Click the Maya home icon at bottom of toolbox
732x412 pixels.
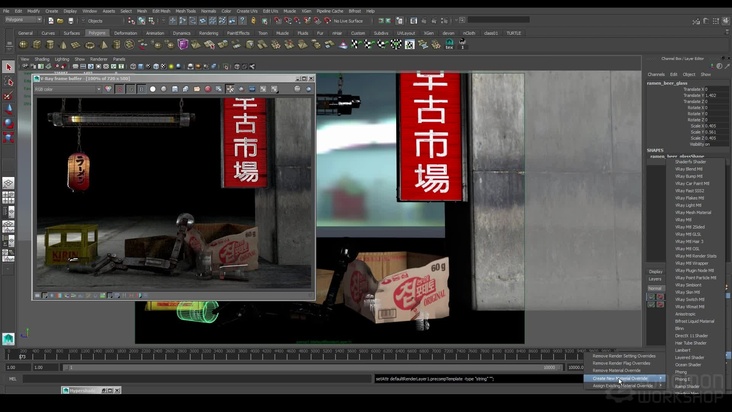pos(8,339)
